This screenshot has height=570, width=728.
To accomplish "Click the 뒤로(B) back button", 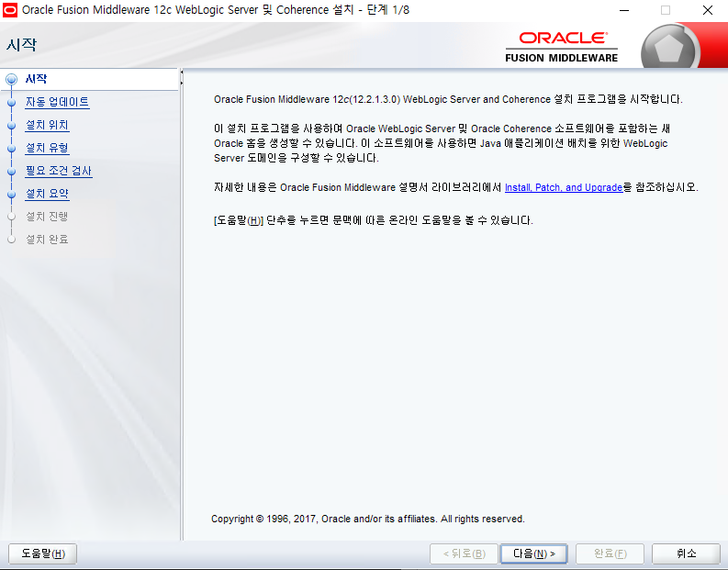I will coord(464,553).
